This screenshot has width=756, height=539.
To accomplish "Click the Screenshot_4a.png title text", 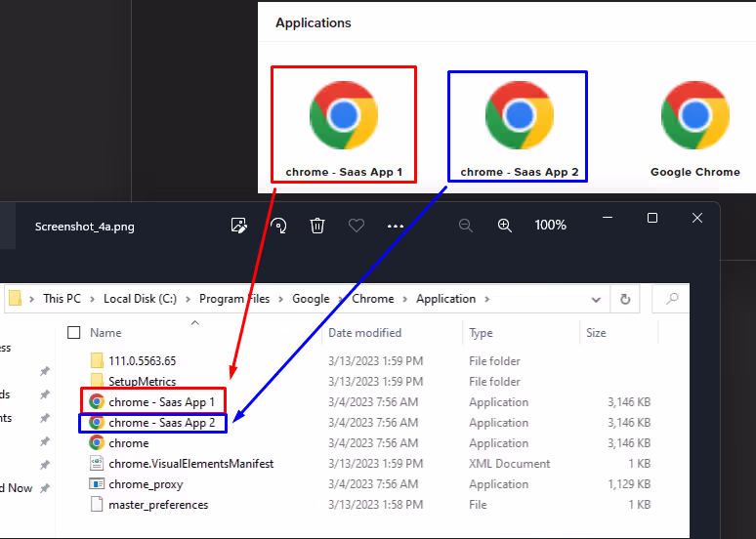I will point(85,227).
